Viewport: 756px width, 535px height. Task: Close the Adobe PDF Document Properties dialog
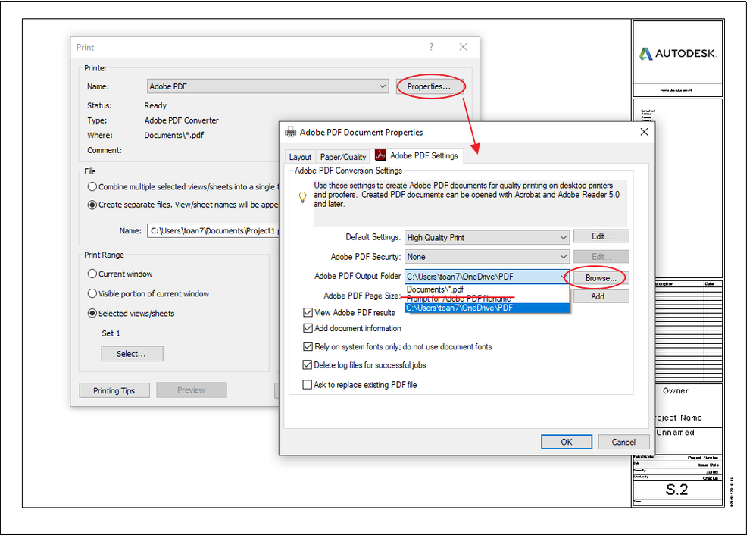click(x=644, y=132)
